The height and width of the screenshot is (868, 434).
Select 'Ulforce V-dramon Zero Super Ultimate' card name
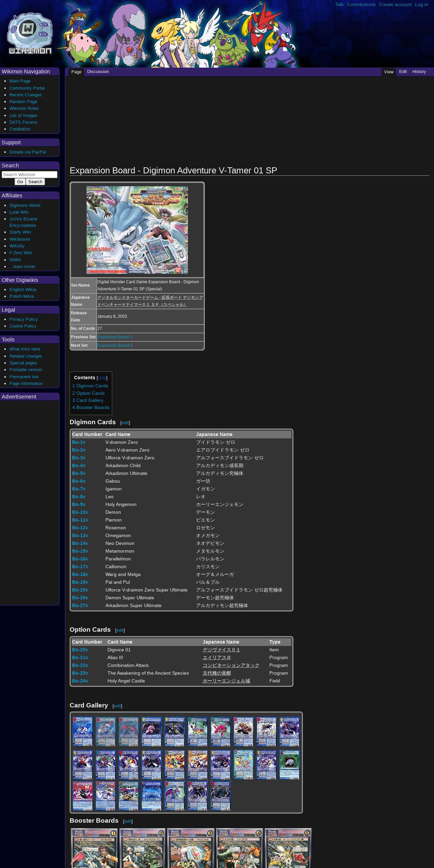pos(146,590)
